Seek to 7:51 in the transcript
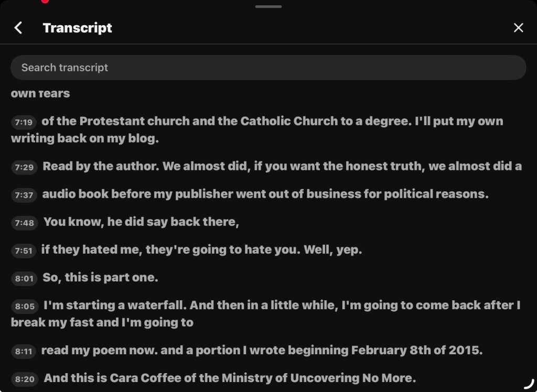Screen dimensions: 537x392 click(24, 251)
